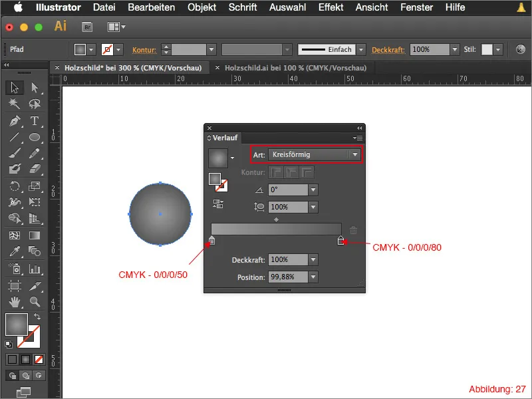Select the Free Transform tool
The width and height of the screenshot is (532, 399).
pos(35,202)
